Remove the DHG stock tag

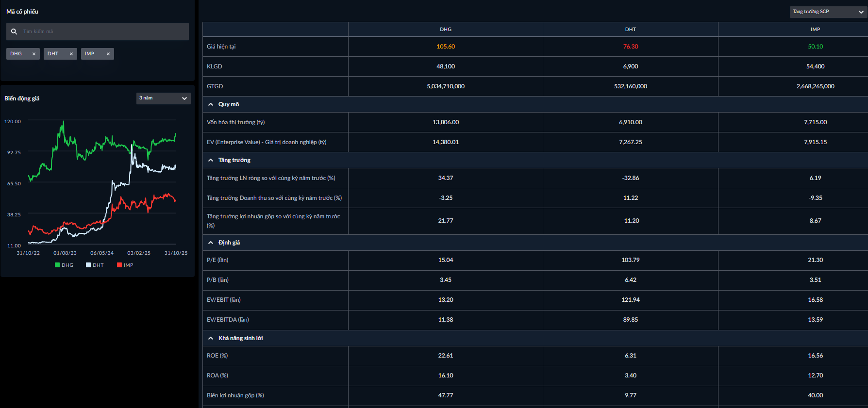[34, 54]
